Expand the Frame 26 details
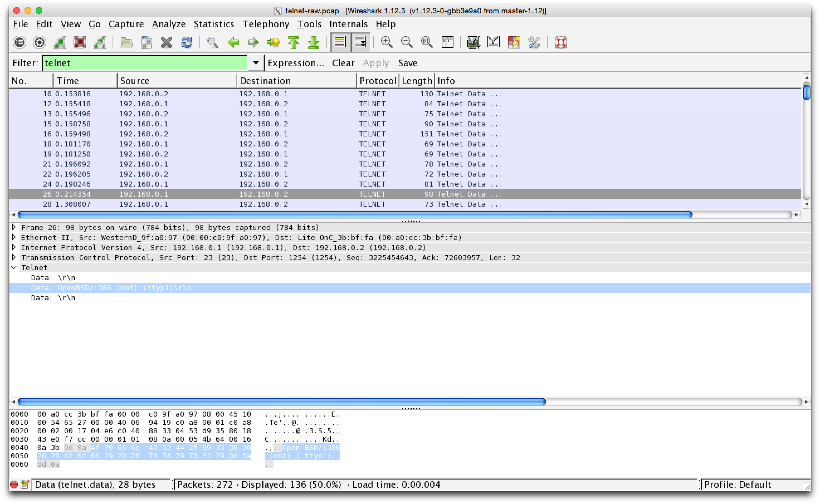Viewport: 820px width, 504px height. [x=14, y=227]
